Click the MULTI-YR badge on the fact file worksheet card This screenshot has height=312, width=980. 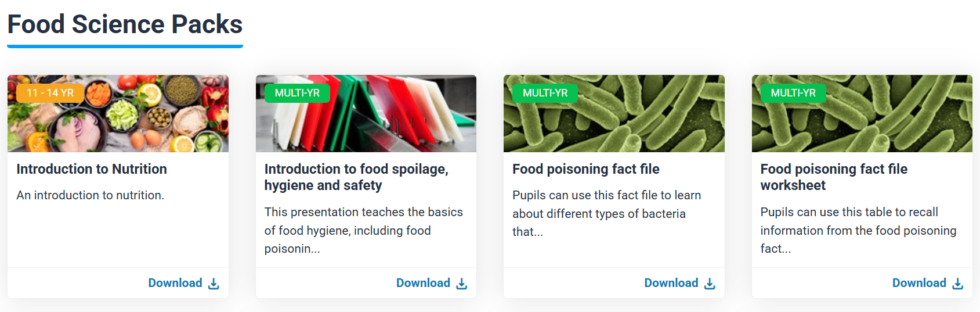click(793, 93)
